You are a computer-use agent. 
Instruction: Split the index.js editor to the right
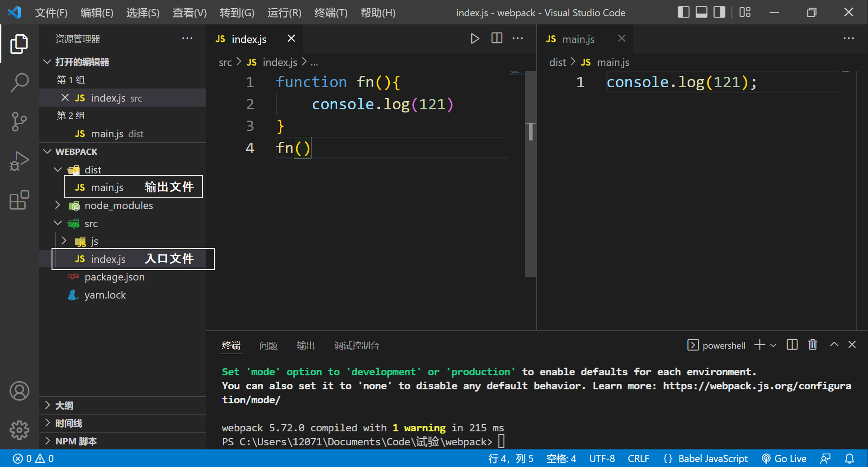496,38
